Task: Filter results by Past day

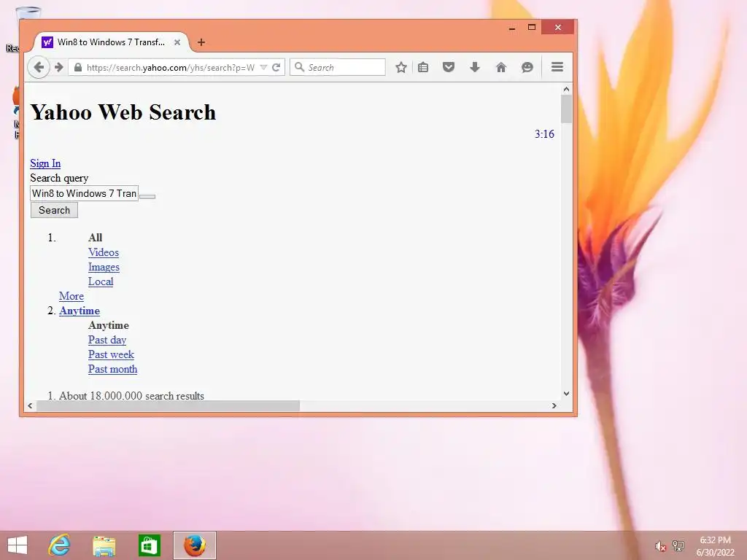Action: point(107,340)
